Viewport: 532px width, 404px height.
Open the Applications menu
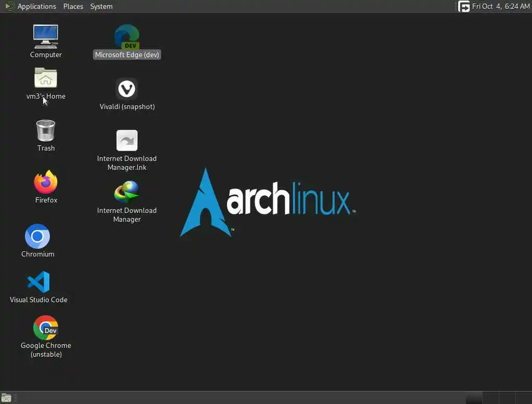(37, 6)
